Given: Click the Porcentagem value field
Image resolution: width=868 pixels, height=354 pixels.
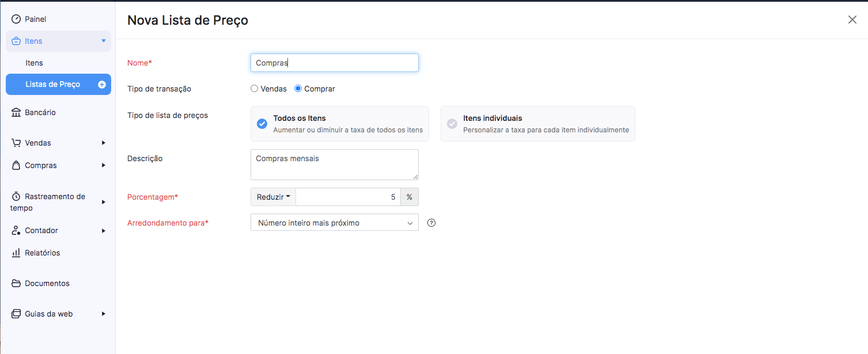Looking at the screenshot, I should (348, 197).
